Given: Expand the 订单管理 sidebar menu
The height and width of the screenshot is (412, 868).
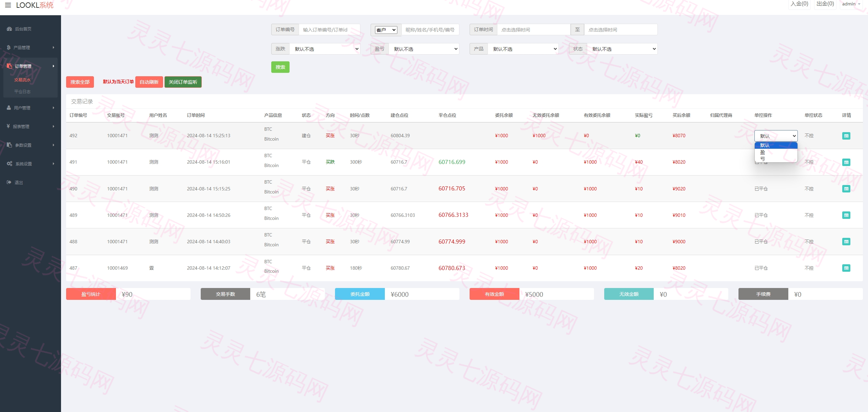Looking at the screenshot, I should pyautogui.click(x=31, y=66).
